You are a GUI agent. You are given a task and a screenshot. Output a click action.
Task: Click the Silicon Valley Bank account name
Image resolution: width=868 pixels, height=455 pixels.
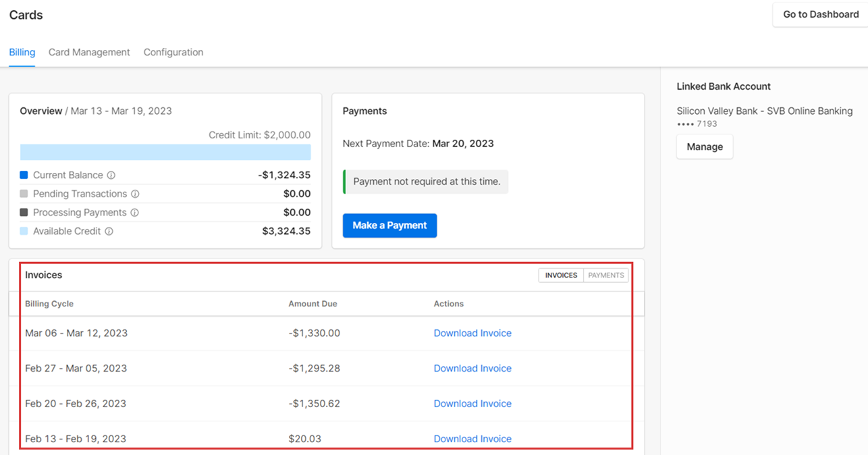pos(765,111)
